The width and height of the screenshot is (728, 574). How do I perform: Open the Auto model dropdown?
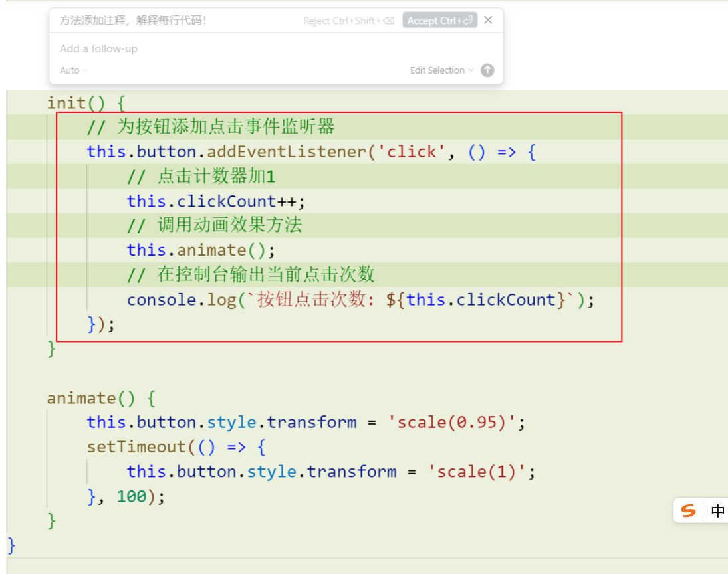coord(73,70)
